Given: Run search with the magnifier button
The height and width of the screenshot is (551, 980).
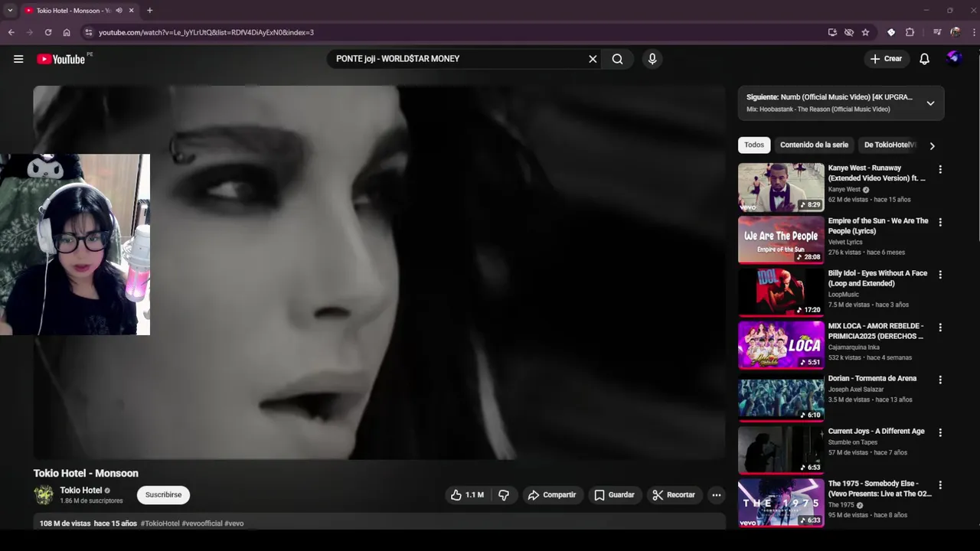Looking at the screenshot, I should 617,59.
